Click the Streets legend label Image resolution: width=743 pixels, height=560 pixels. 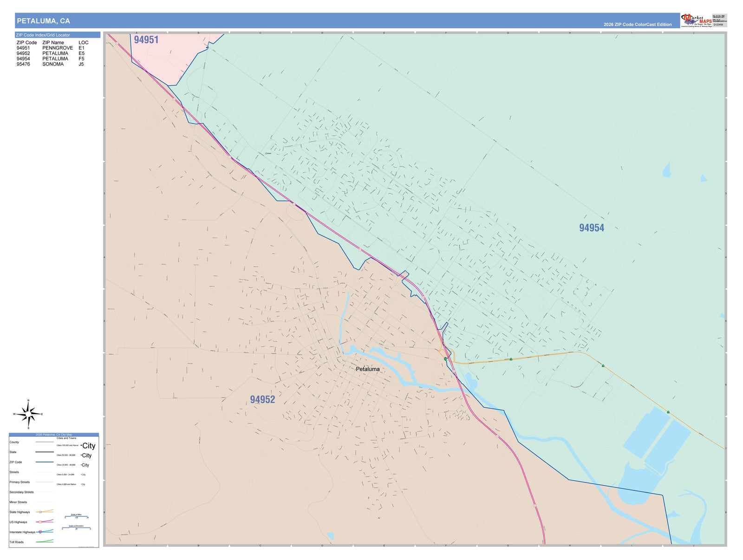coord(14,472)
